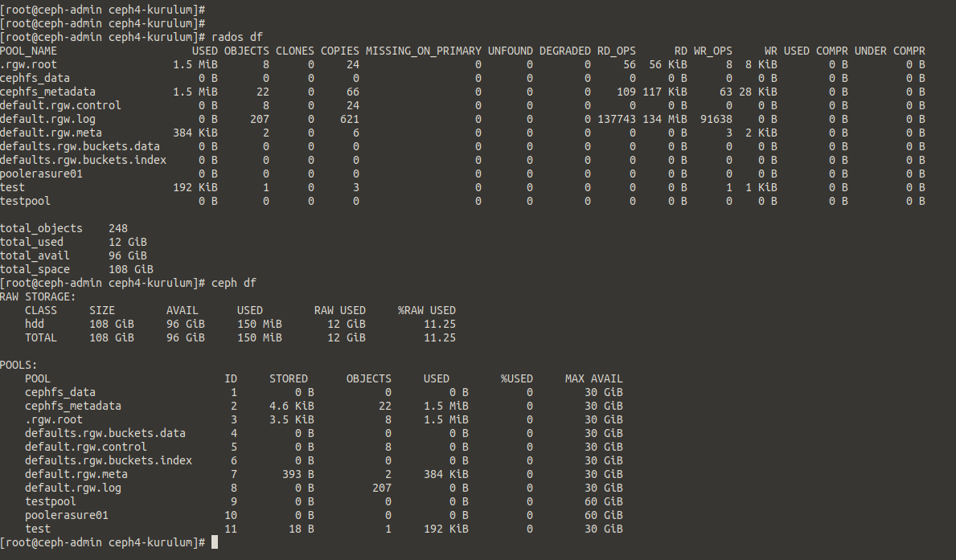This screenshot has width=956, height=560.
Task: Click the 248 total objects value
Action: click(118, 228)
